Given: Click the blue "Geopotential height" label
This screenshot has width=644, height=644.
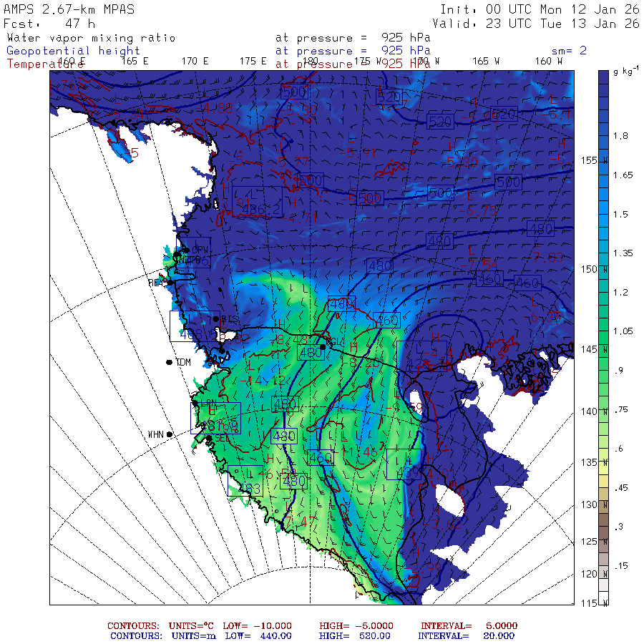Looking at the screenshot, I should tap(73, 51).
